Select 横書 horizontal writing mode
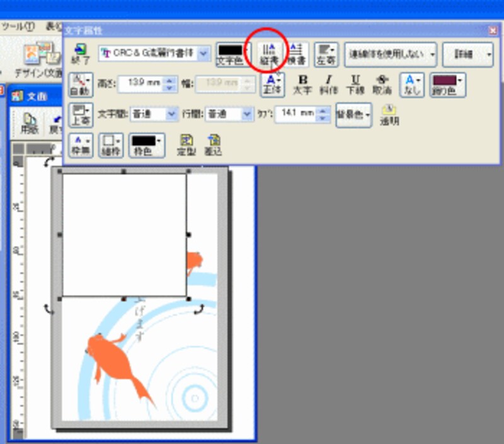 point(296,54)
